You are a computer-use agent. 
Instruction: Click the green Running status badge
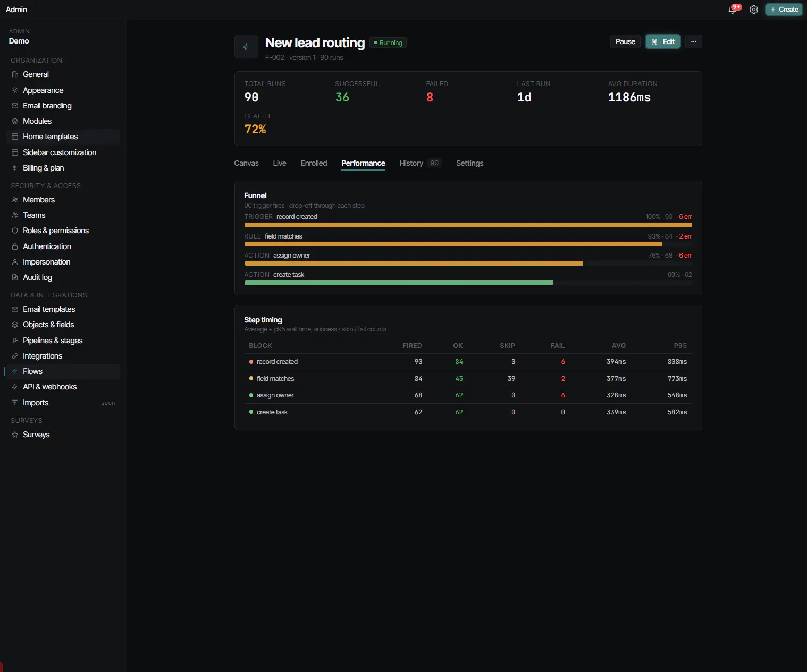388,43
